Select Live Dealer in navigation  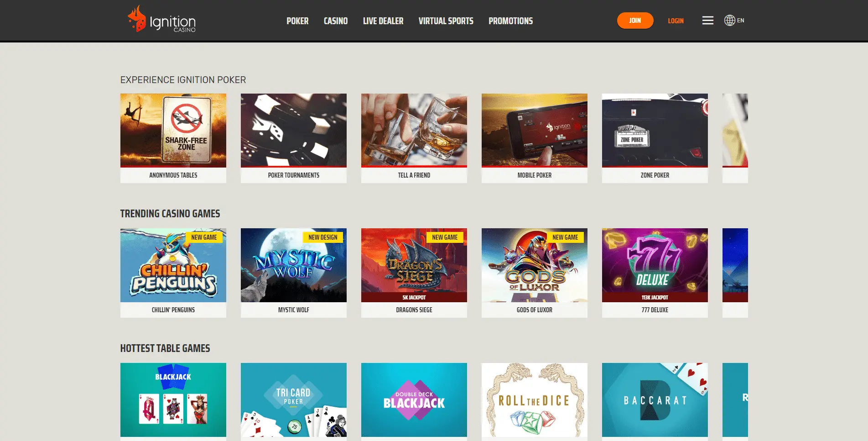[x=383, y=21]
